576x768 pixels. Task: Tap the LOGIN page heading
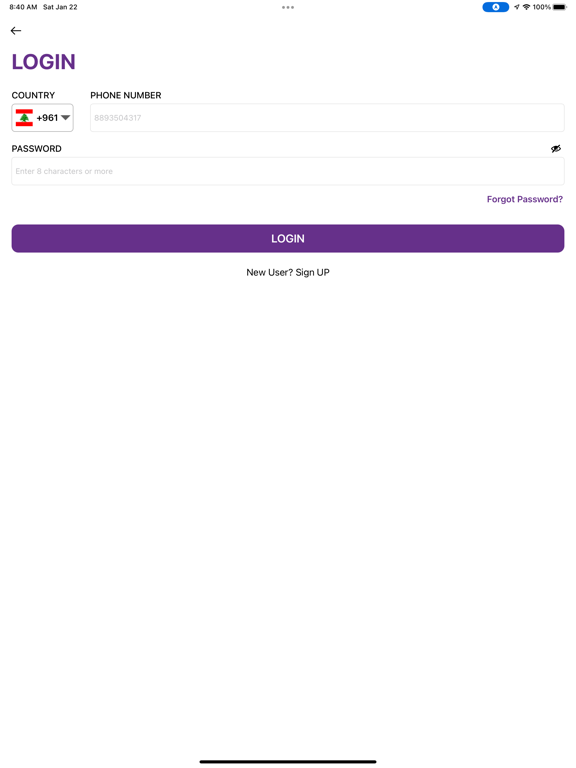(x=44, y=62)
